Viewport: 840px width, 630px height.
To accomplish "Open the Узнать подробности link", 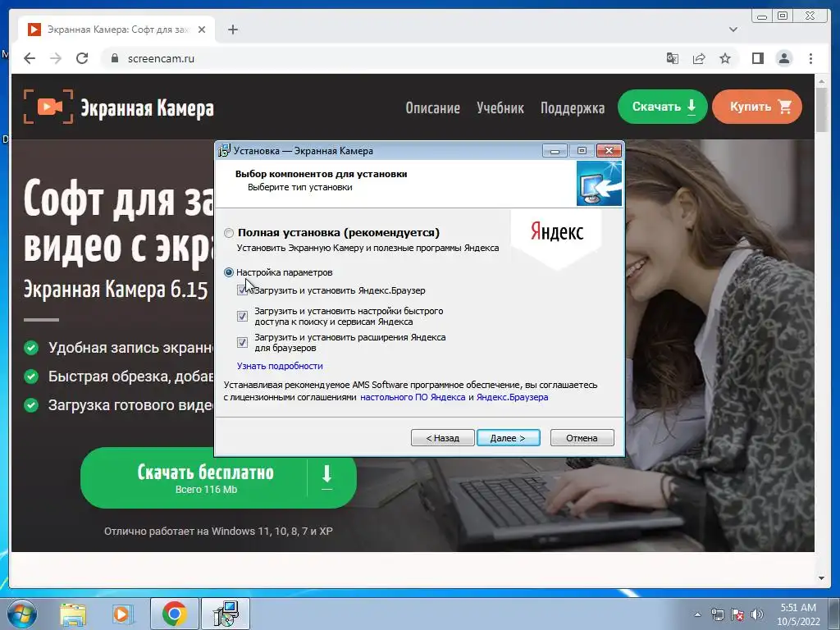I will pyautogui.click(x=280, y=366).
